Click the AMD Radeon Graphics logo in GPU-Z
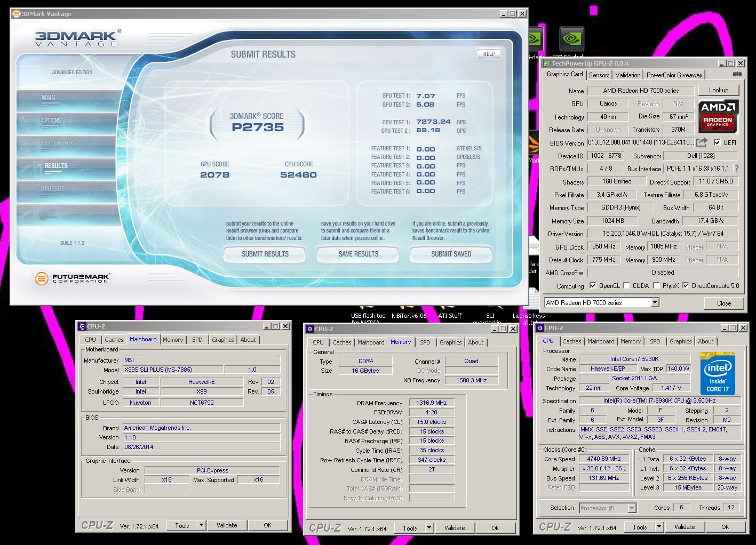756x545 pixels. click(x=719, y=116)
